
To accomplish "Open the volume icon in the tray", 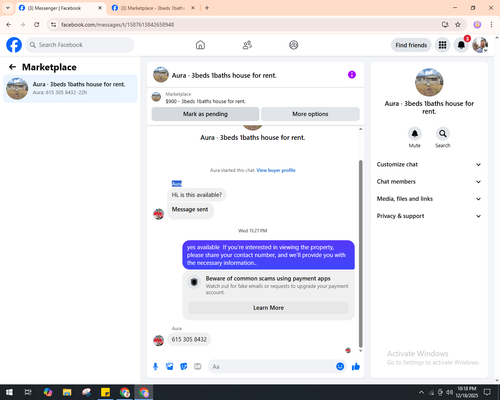I will click(449, 392).
